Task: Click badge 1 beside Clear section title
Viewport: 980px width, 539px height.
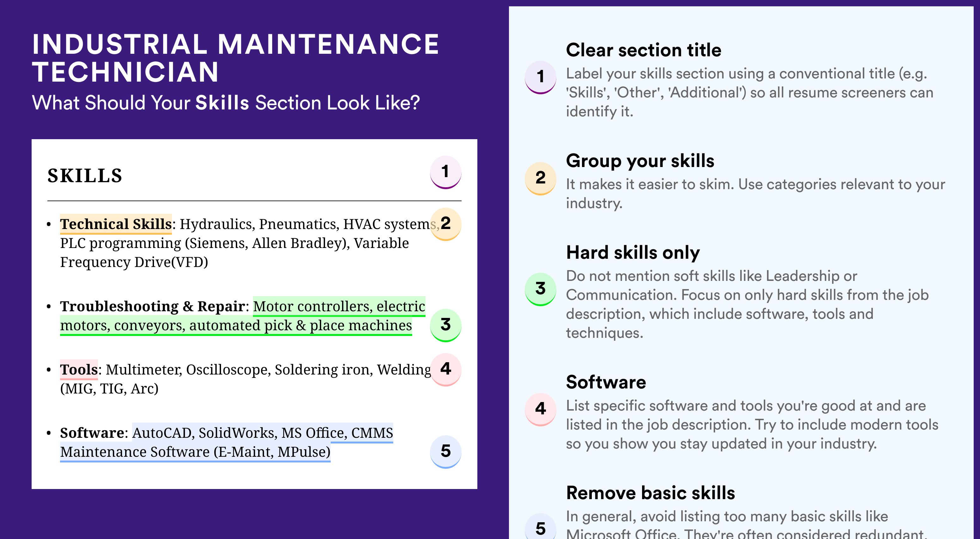Action: tap(540, 77)
